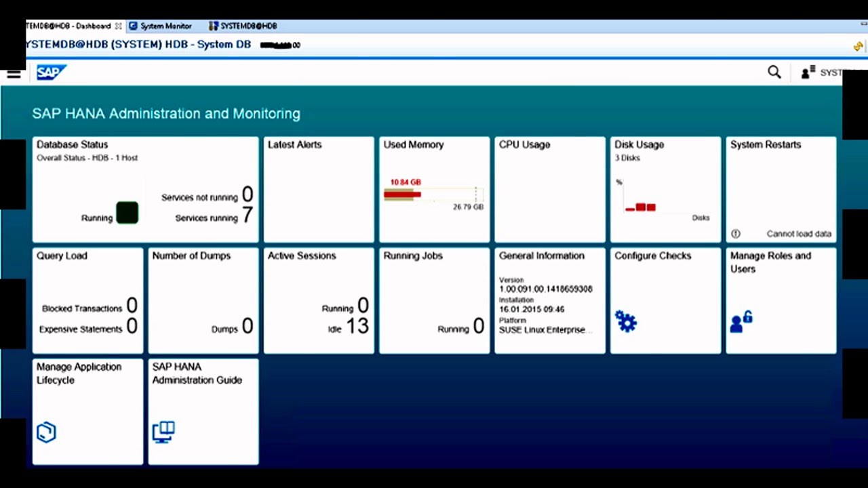Click the Idle sessions count 13
Viewport: 868px width, 488px height.
tap(357, 326)
